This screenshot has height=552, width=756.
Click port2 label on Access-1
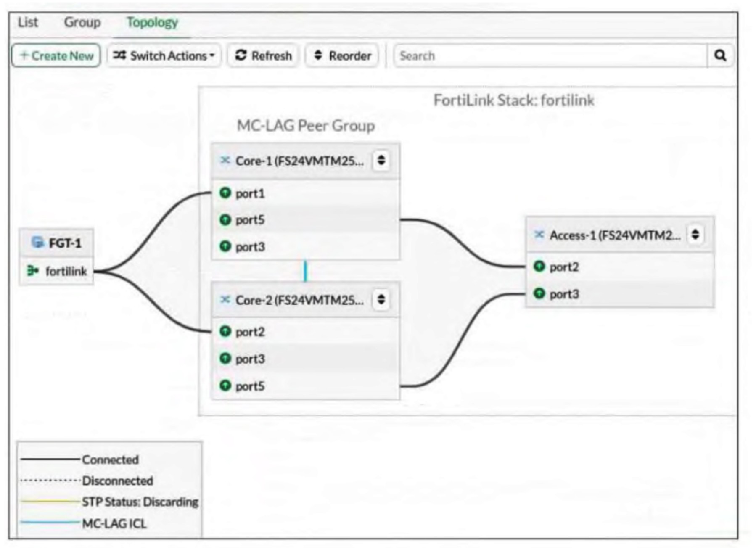(x=564, y=267)
